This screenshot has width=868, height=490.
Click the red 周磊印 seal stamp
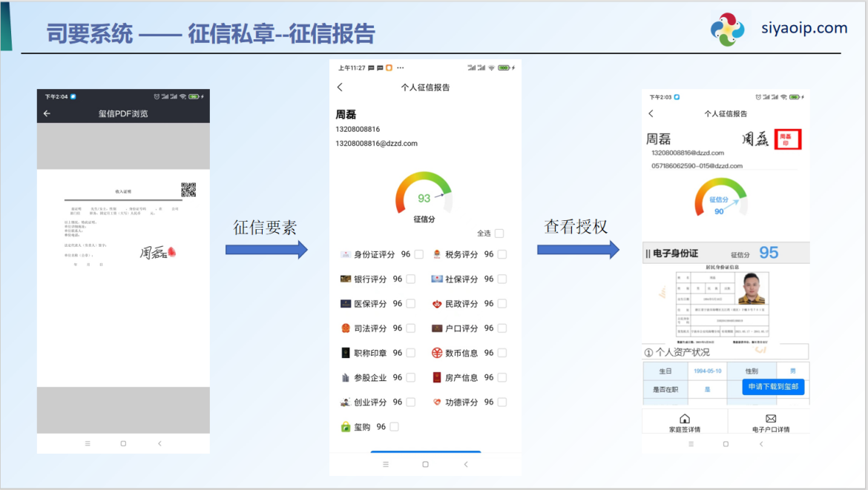[787, 139]
